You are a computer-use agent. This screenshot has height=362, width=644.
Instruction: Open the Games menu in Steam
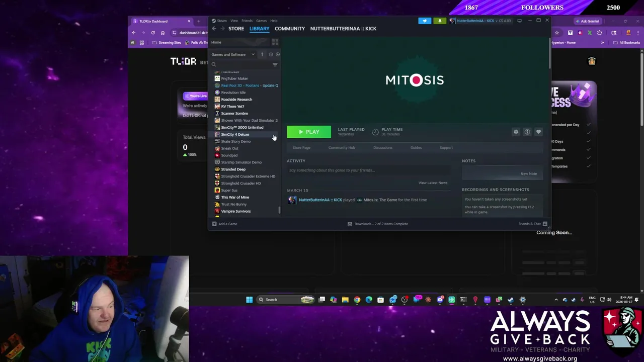(261, 21)
